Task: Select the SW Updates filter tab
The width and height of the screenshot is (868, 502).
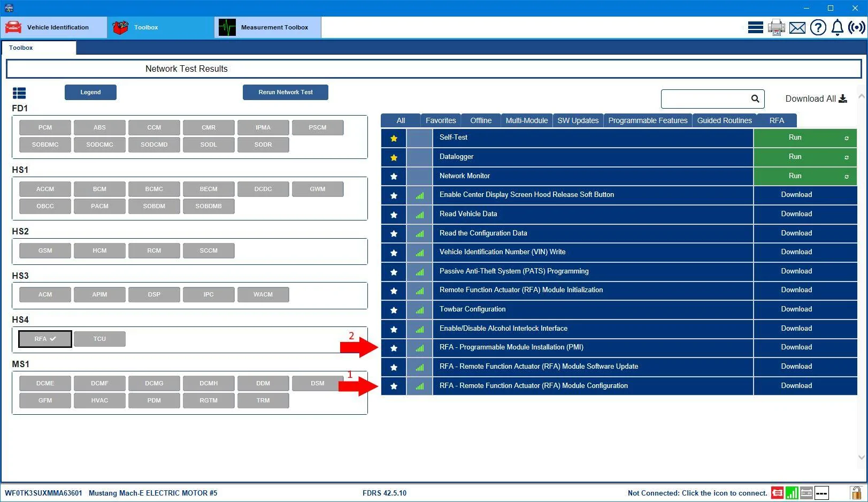Action: point(578,120)
